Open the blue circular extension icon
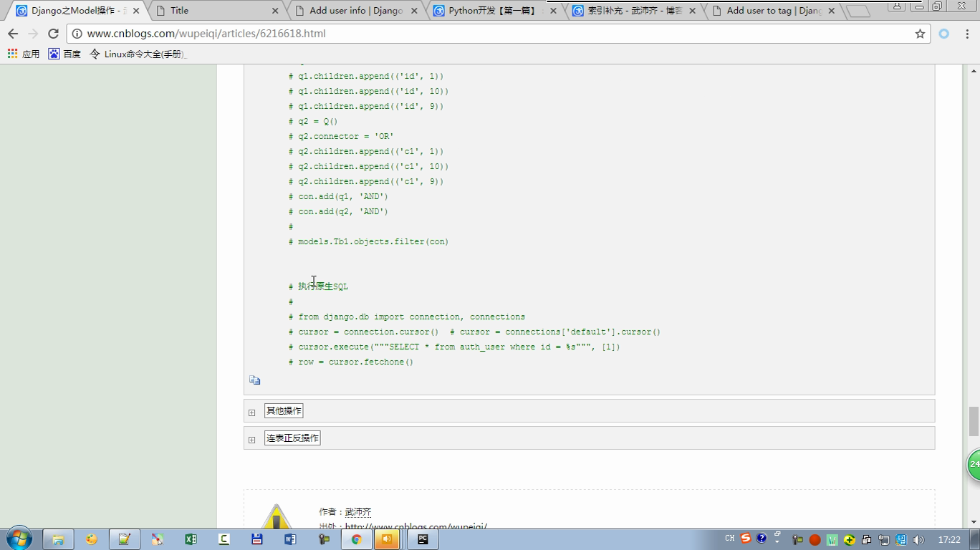Screen dimensions: 980x550 coord(944,34)
